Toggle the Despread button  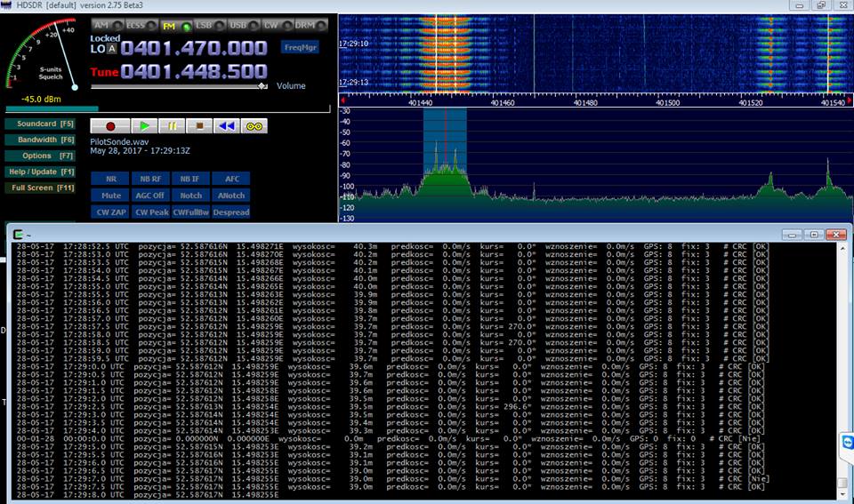[231, 212]
